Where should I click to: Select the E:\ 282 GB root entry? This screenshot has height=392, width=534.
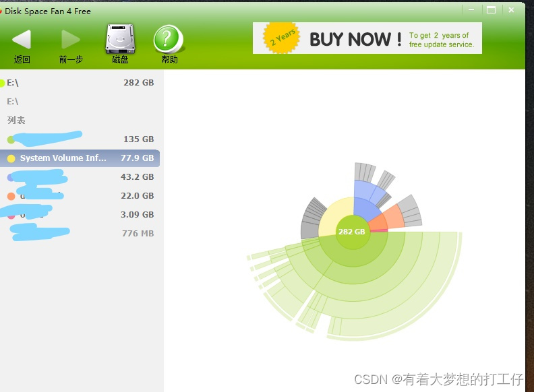pyautogui.click(x=80, y=83)
